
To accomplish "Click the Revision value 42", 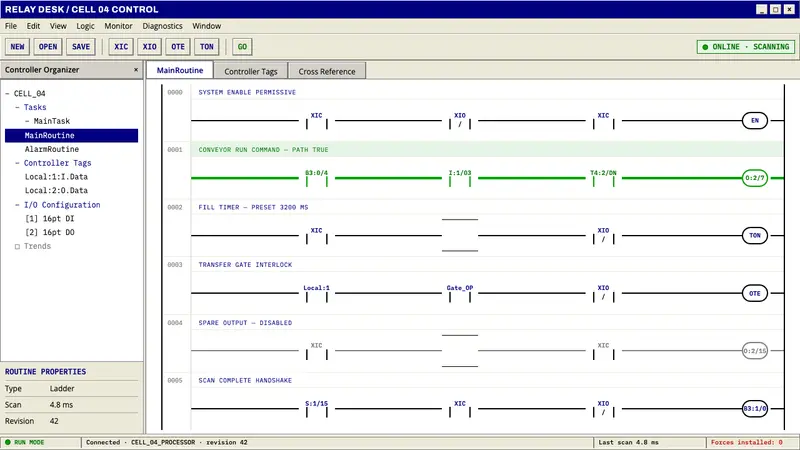I will point(54,421).
